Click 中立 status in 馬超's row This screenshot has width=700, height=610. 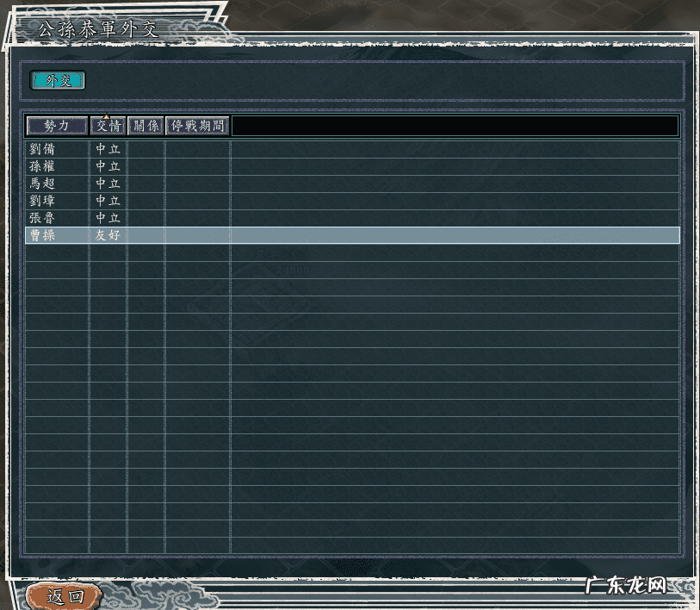pyautogui.click(x=108, y=184)
